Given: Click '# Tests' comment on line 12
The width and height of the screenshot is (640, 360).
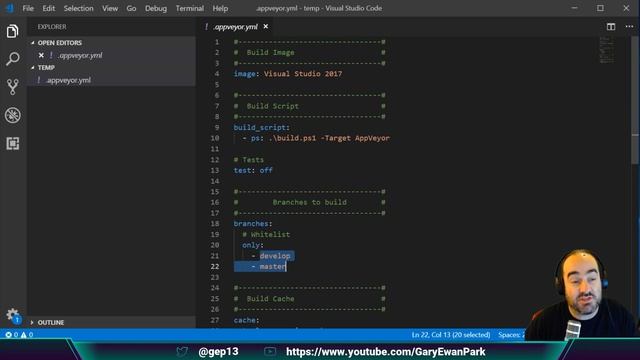Looking at the screenshot, I should click(x=249, y=160).
